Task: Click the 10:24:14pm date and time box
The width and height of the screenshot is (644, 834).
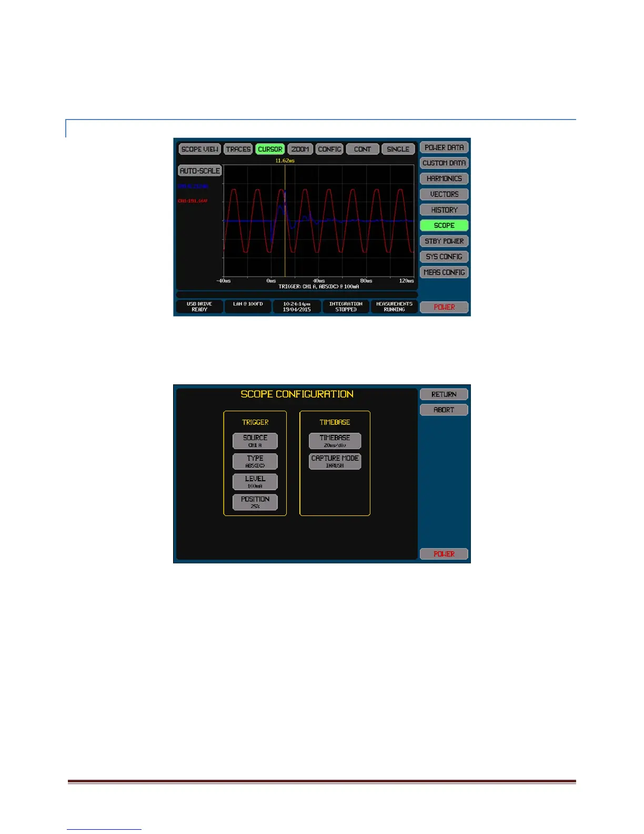Action: point(297,306)
